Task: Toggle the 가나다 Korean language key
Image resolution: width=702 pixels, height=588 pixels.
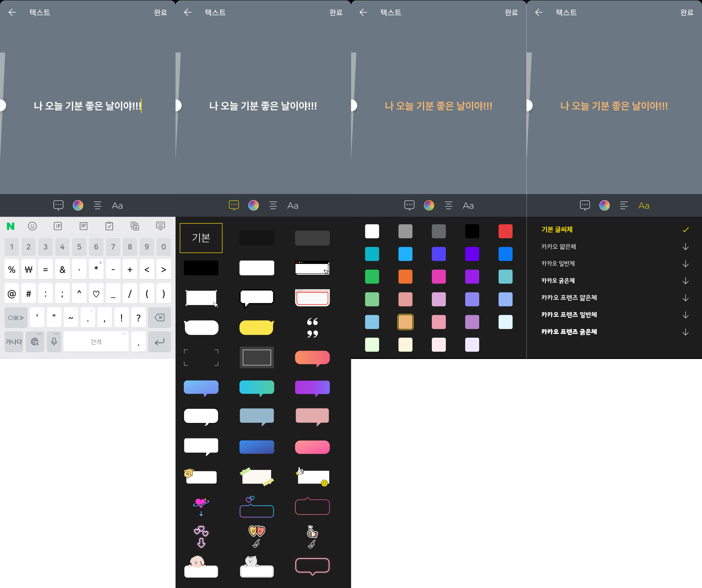Action: 14,341
